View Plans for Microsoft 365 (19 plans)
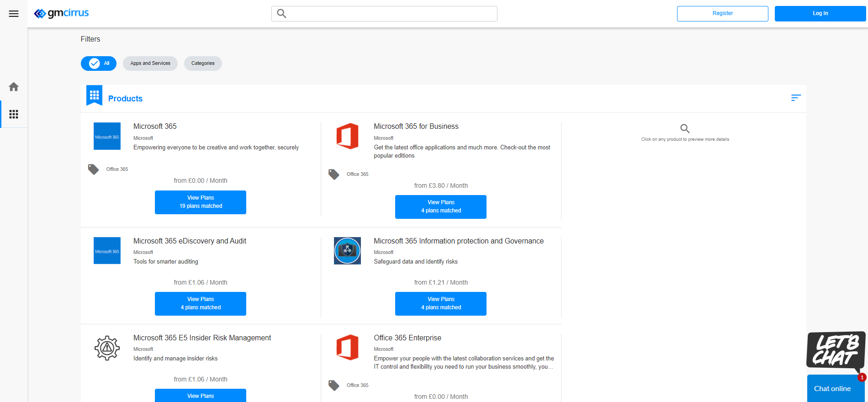Image resolution: width=868 pixels, height=402 pixels. [x=201, y=202]
